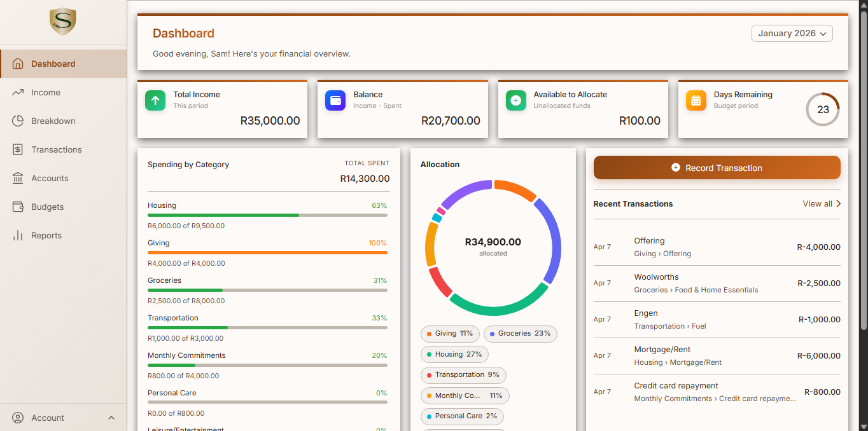Click the green Available to Allocate plus icon

pos(516,100)
